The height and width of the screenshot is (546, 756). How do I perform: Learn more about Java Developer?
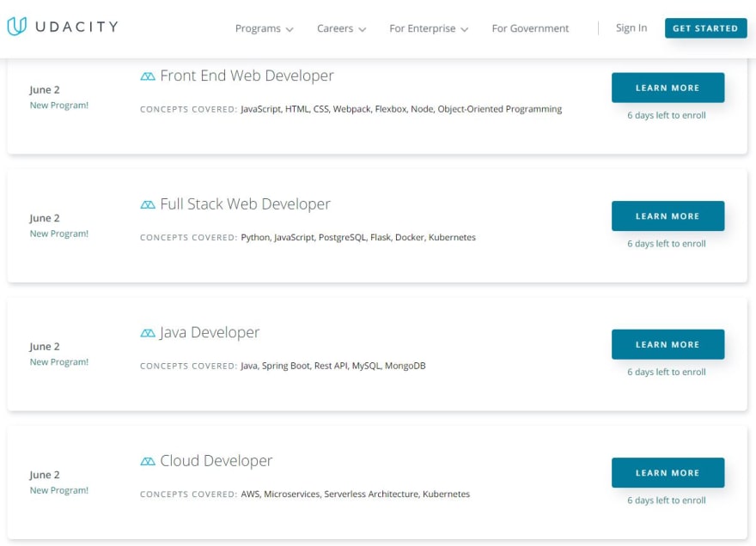pyautogui.click(x=668, y=344)
